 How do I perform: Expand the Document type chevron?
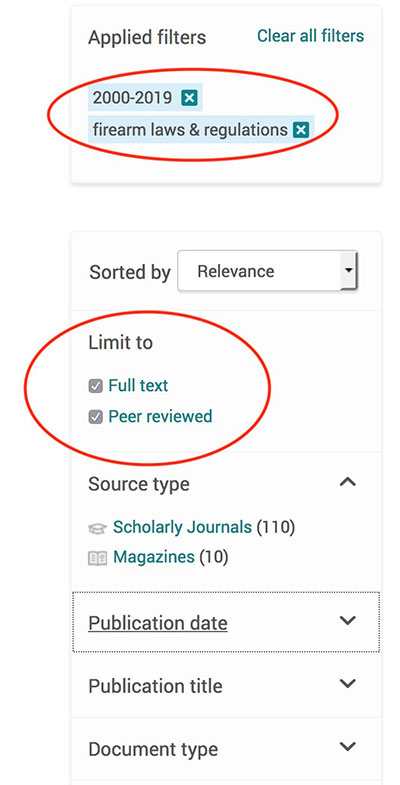coord(347,747)
